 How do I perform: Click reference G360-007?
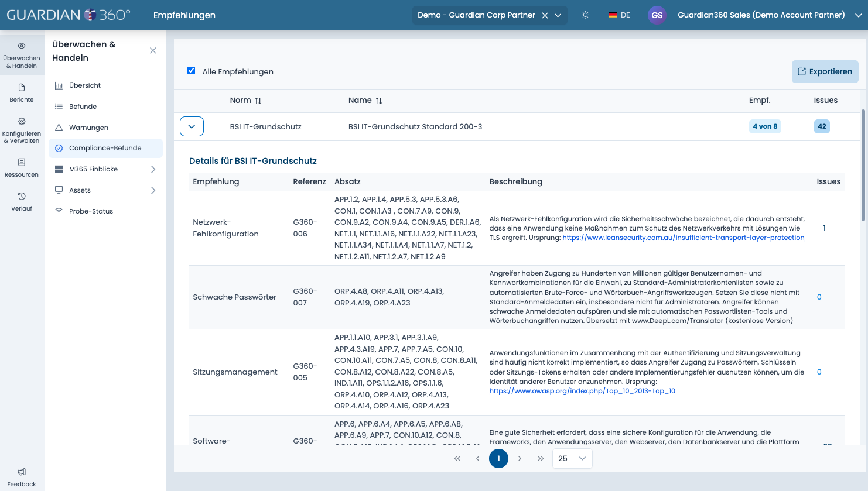coord(305,297)
